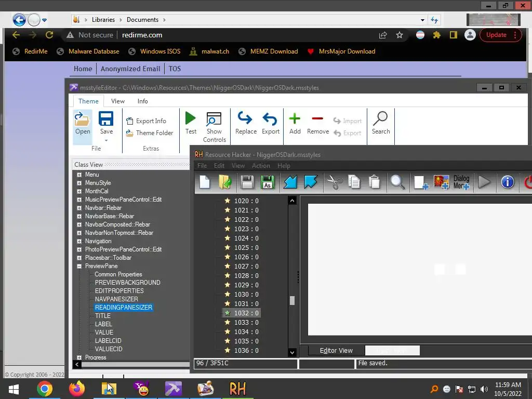The height and width of the screenshot is (399, 532).
Task: Open the Save dropdown arrow in msstyleEditor
Action: (106, 140)
